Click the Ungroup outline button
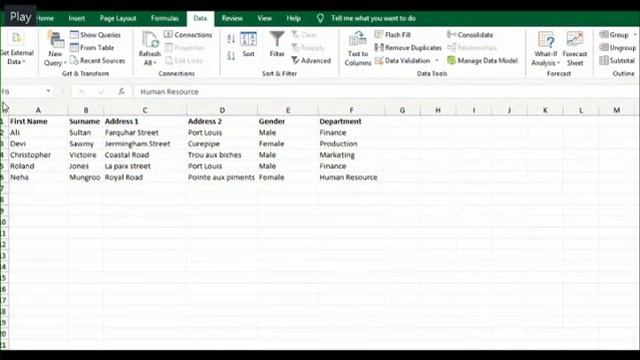 click(x=618, y=48)
